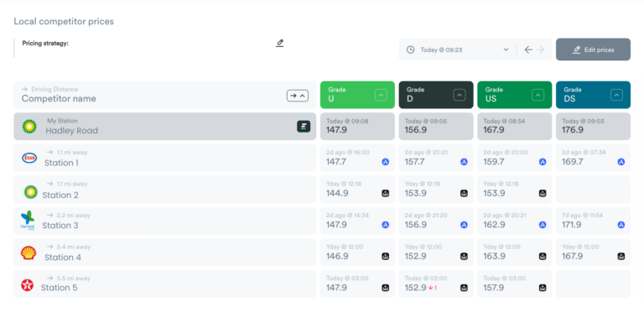Click the Hadley Road BP logo
644x313 pixels.
(x=29, y=126)
